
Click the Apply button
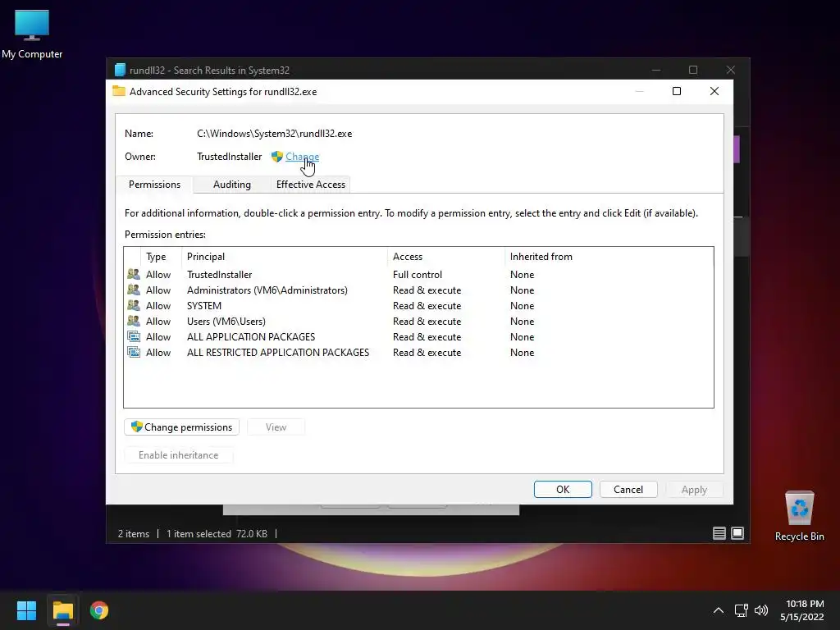click(x=694, y=489)
